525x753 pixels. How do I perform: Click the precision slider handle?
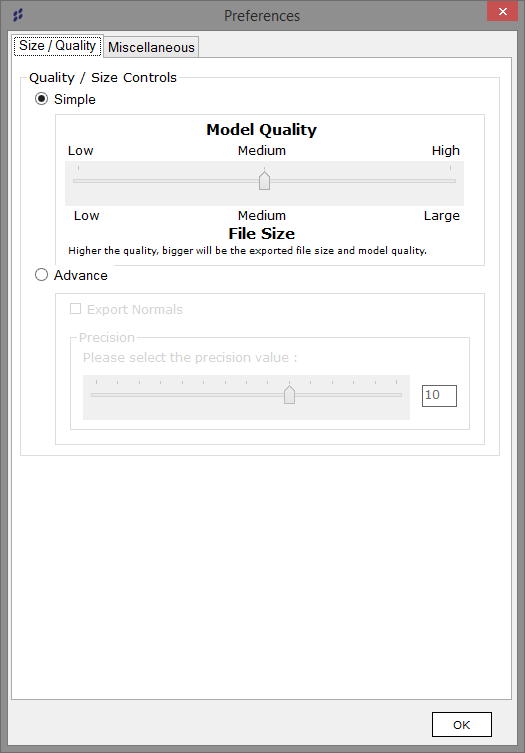pos(289,395)
